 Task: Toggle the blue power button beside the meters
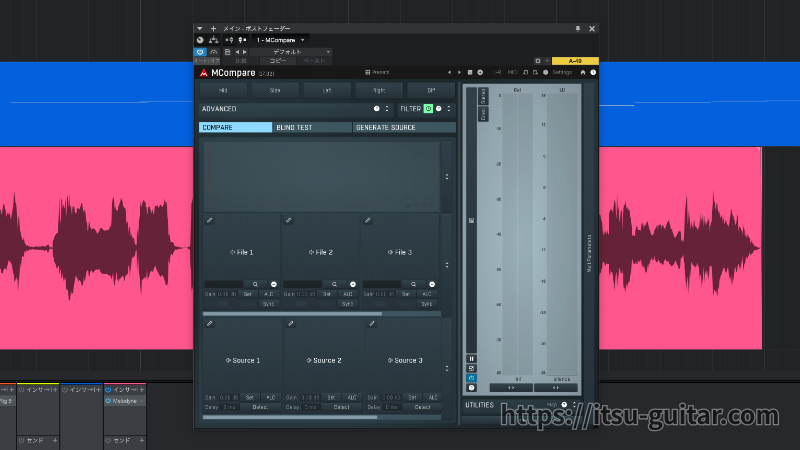471,378
